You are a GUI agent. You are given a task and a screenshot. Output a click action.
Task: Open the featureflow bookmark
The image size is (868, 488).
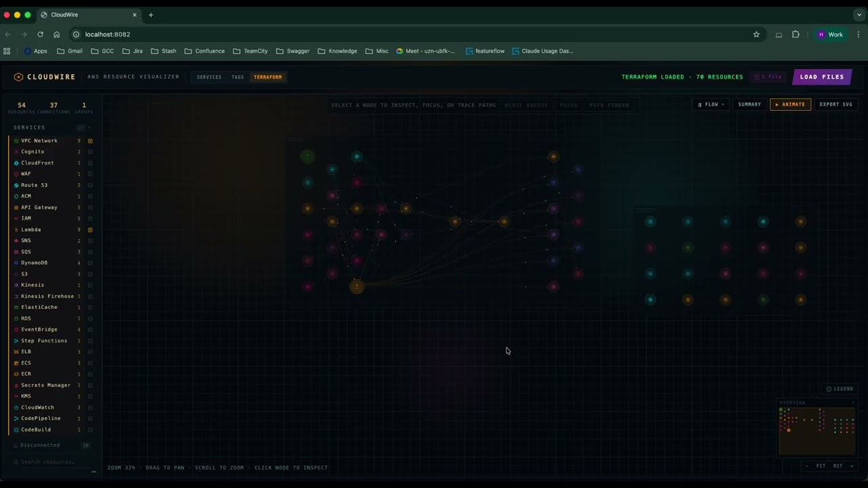point(485,51)
